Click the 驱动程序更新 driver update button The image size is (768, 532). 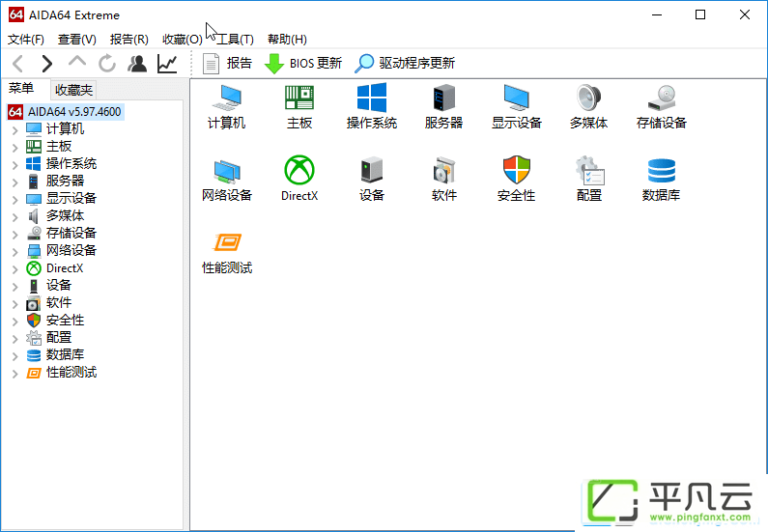[x=405, y=63]
